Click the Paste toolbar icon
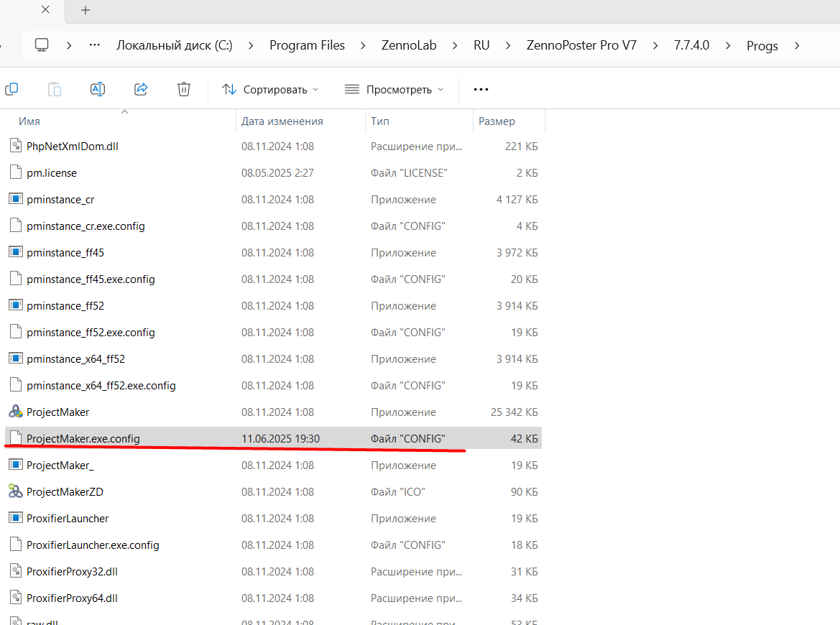The height and width of the screenshot is (625, 840). pyautogui.click(x=54, y=89)
